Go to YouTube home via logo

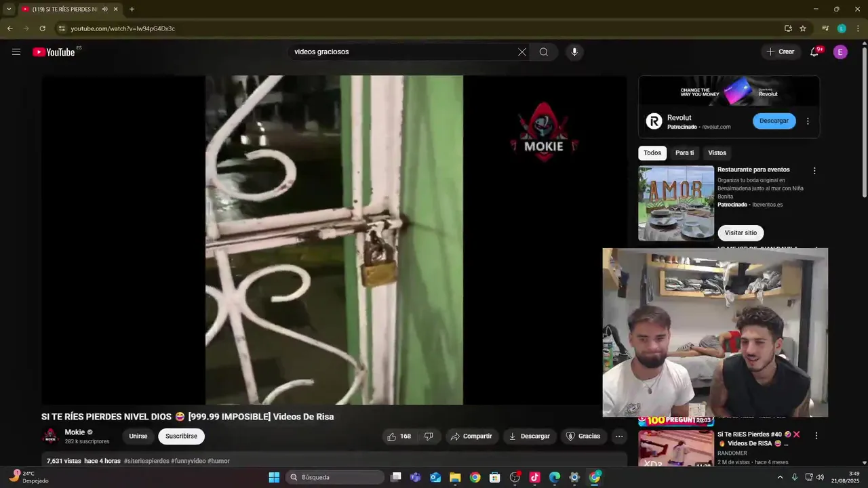[54, 52]
